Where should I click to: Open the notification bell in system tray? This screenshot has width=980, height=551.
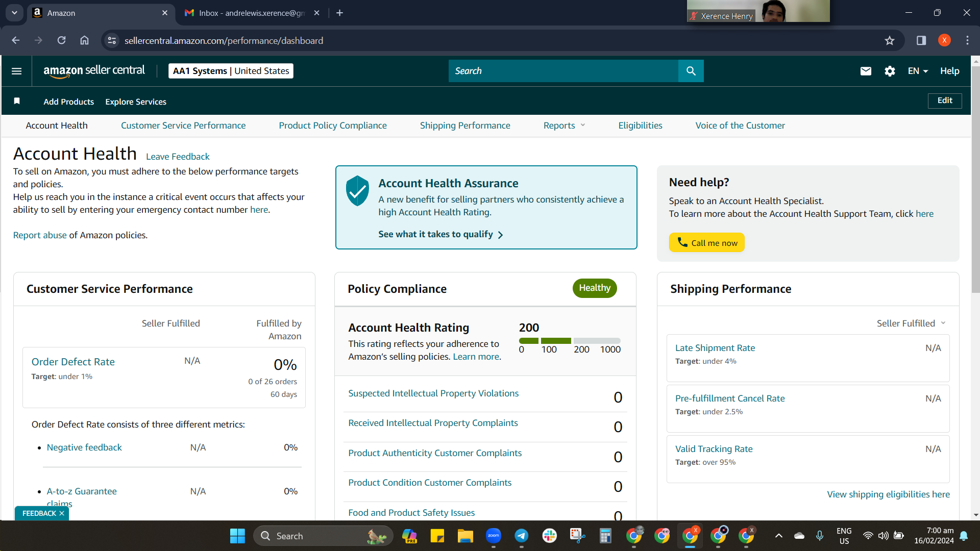964,536
